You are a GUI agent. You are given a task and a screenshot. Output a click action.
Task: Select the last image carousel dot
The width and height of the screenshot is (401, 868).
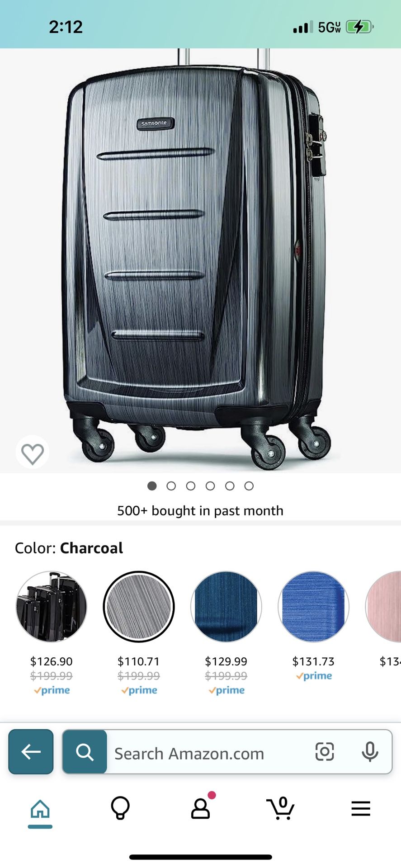pyautogui.click(x=249, y=486)
